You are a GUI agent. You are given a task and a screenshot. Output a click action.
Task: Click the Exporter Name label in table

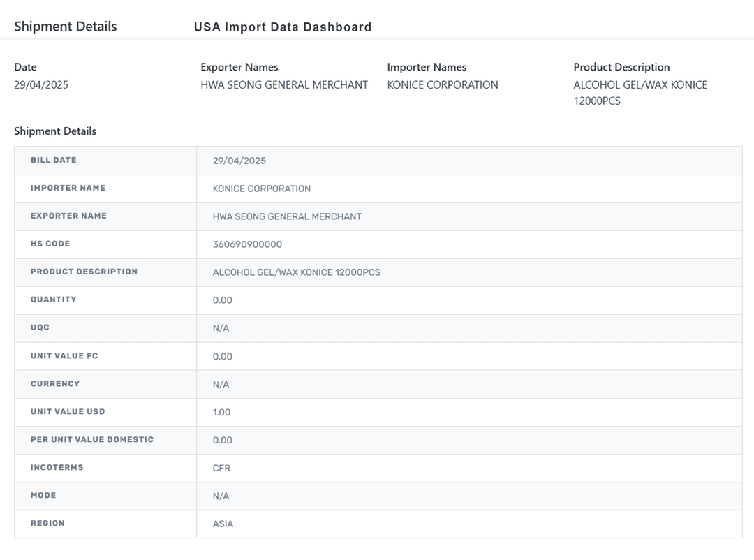(x=68, y=216)
